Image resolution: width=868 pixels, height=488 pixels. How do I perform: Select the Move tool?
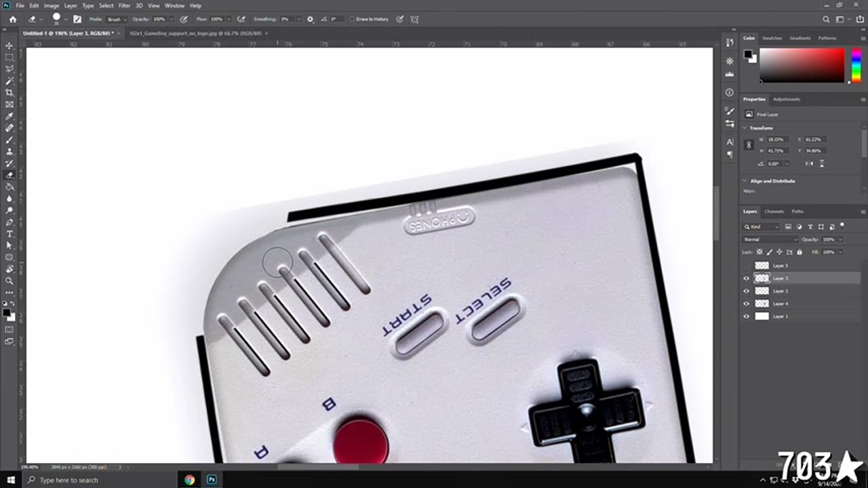click(9, 45)
